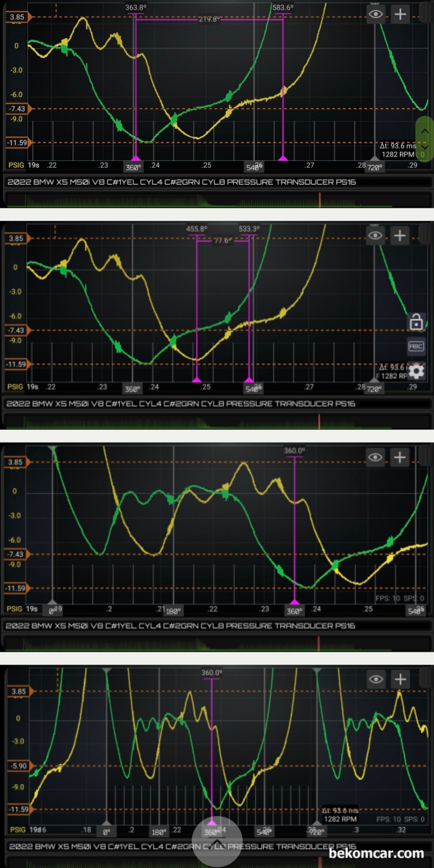Toggle the eye visibility icon in the topmost chart
The image size is (434, 868).
coord(376,14)
